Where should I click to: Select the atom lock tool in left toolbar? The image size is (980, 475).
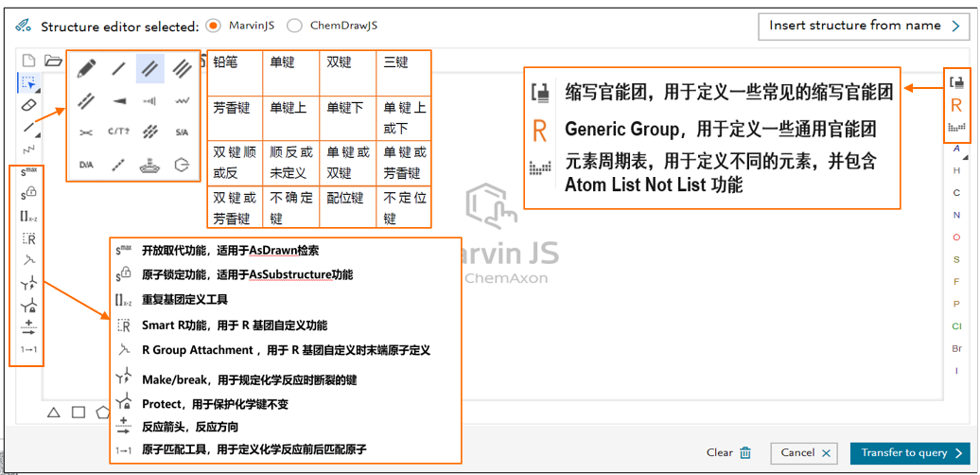point(28,194)
